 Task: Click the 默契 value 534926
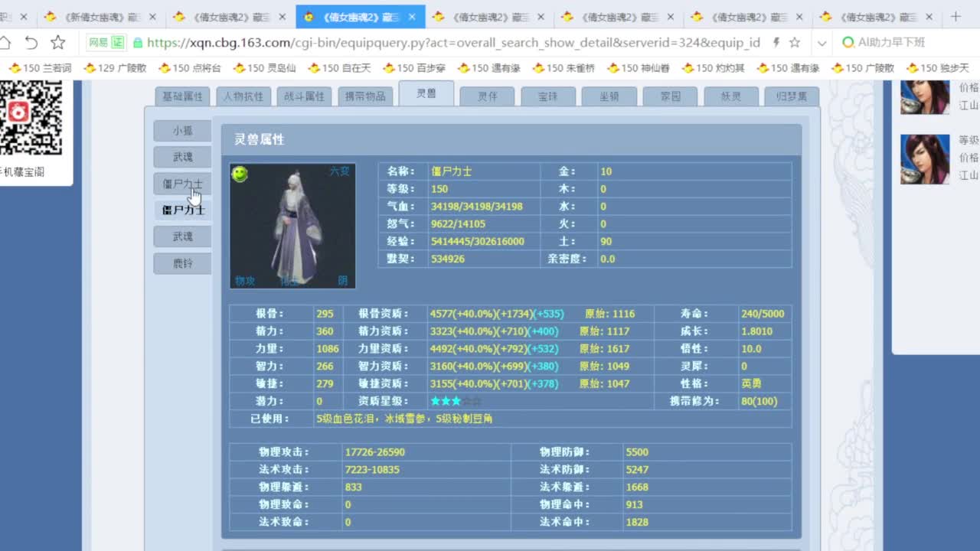click(x=448, y=259)
